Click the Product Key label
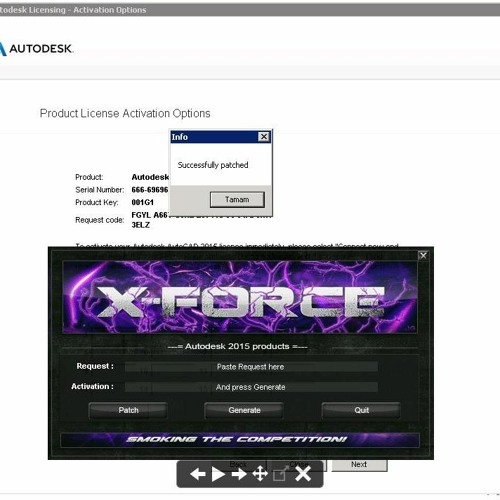This screenshot has width=500, height=500. point(97,202)
